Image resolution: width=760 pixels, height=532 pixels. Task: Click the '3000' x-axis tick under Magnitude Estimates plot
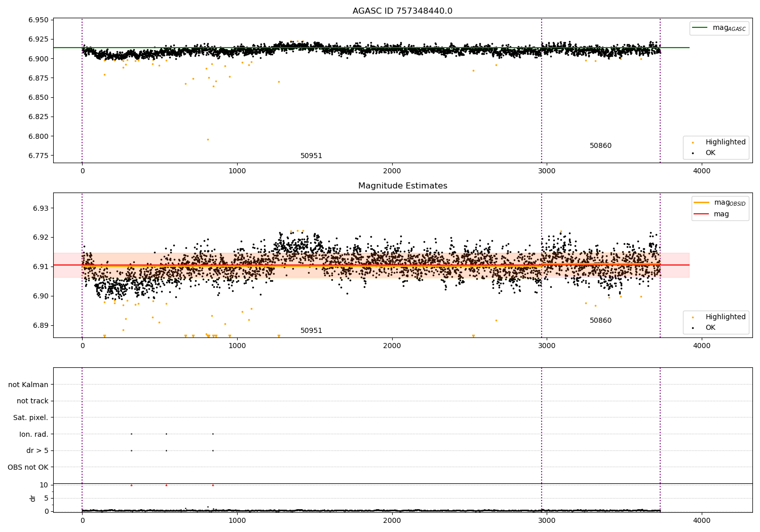547,346
